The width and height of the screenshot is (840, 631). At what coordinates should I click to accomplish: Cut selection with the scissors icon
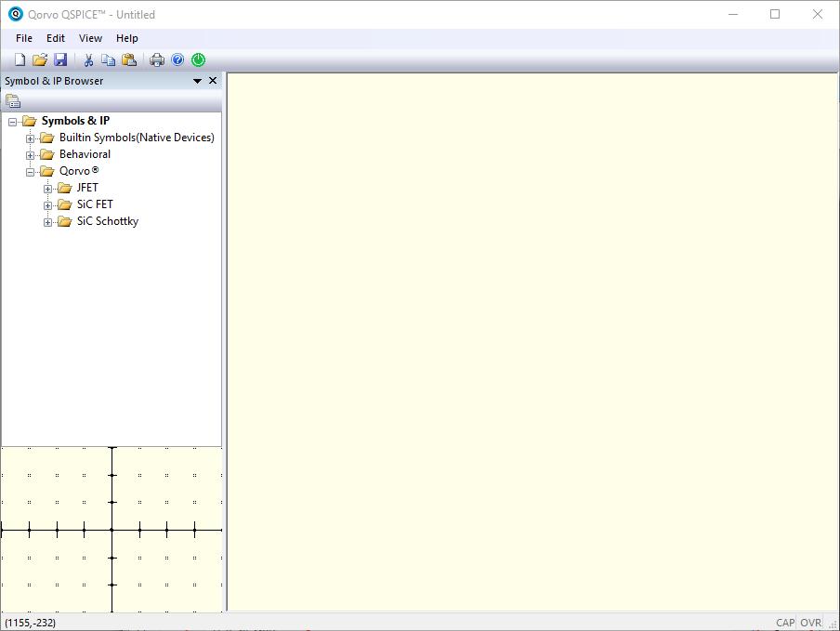point(88,60)
